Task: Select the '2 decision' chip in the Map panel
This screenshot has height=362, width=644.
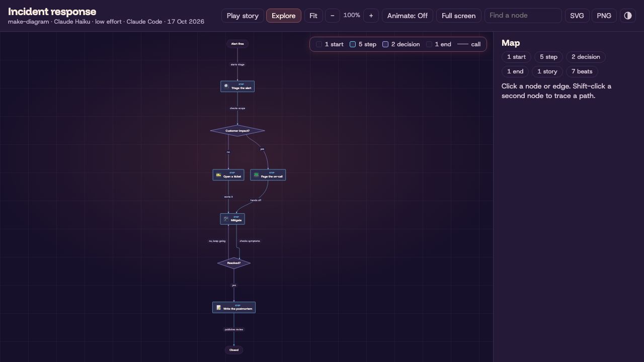Action: 586,57
